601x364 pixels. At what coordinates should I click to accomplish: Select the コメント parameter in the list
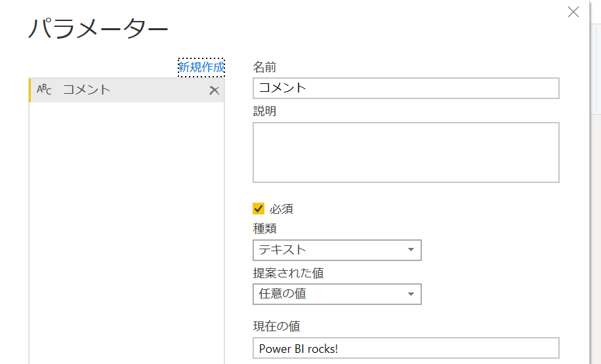(127, 90)
